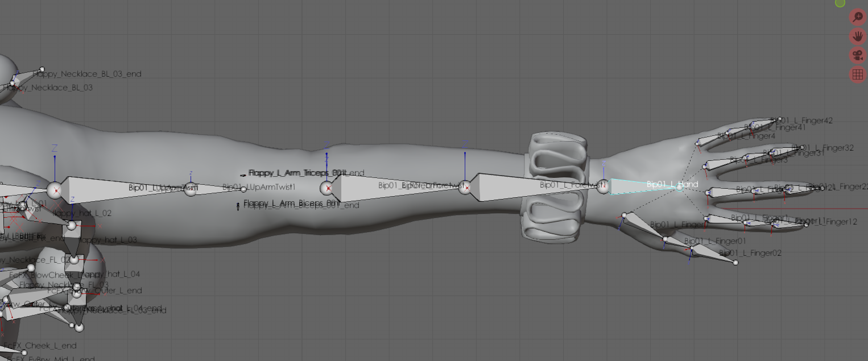This screenshot has height=361, width=868.
Task: Click the Bip01_L_Finger02 label
Action: [x=750, y=253]
